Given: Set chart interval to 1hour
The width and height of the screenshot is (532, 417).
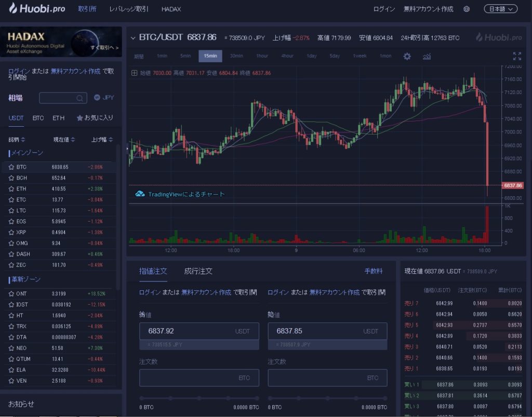Looking at the screenshot, I should [262, 56].
